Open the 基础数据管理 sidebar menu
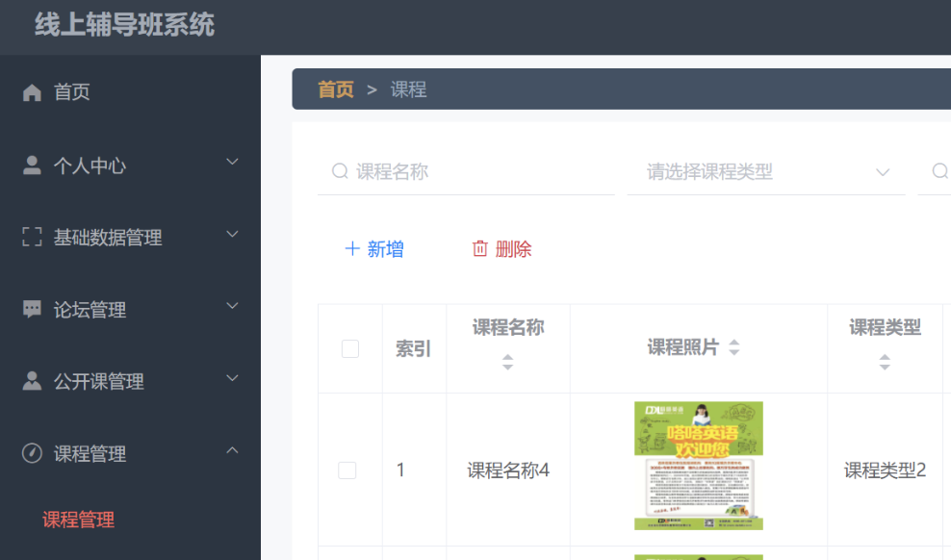The image size is (951, 560). 108,238
